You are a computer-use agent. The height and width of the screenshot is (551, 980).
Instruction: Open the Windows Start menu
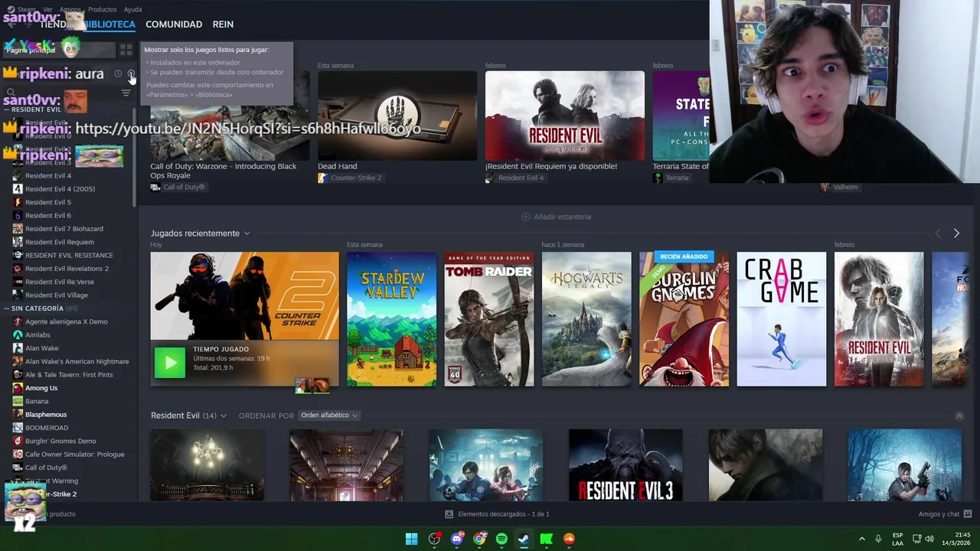[411, 539]
